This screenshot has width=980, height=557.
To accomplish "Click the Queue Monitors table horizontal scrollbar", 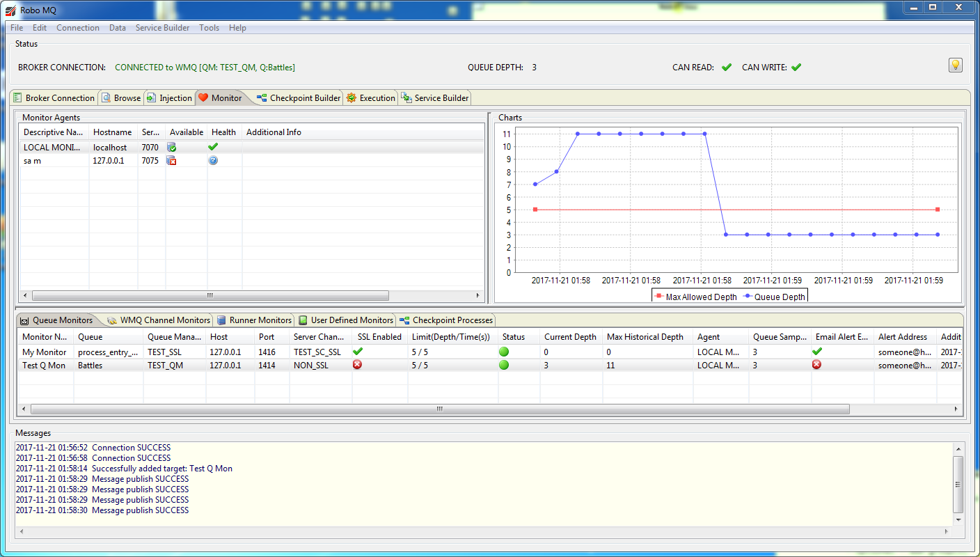I will (438, 409).
